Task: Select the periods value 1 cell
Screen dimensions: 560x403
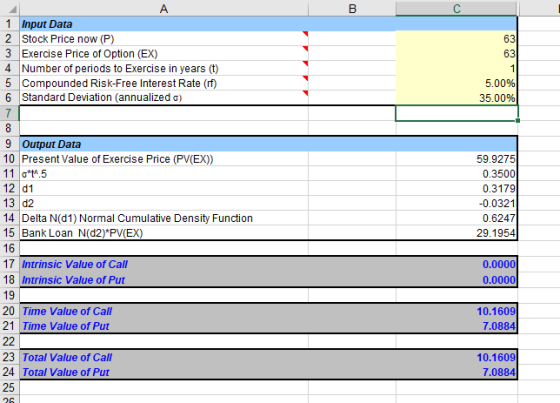Action: point(456,68)
